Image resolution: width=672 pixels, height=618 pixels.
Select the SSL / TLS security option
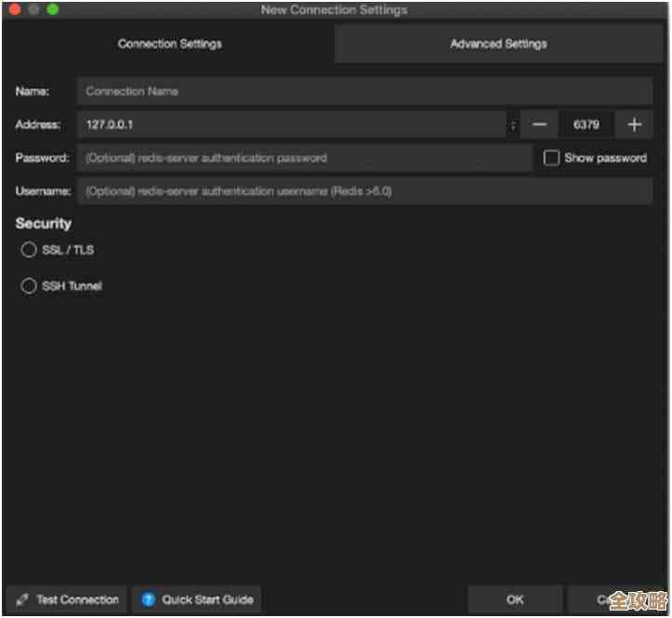(x=29, y=250)
